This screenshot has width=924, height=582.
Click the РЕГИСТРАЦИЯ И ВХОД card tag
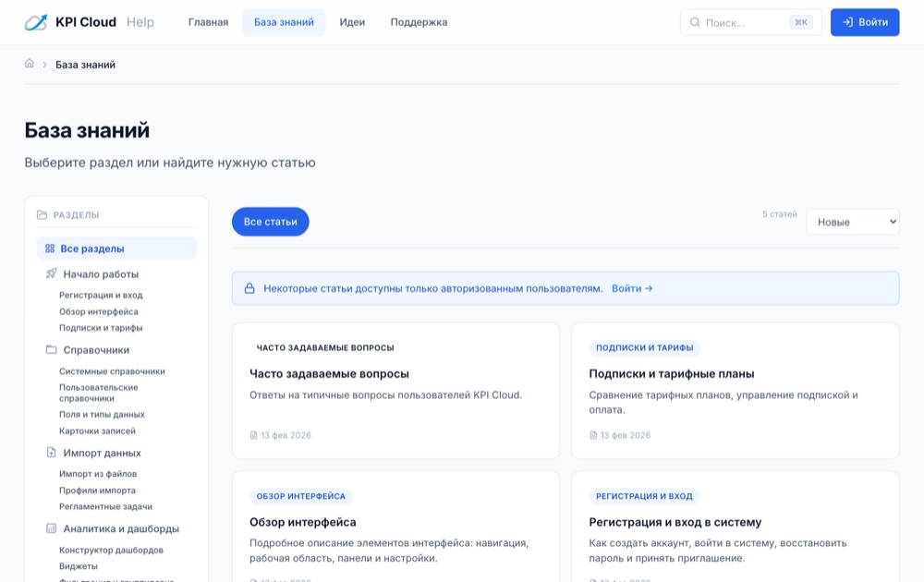tap(644, 496)
